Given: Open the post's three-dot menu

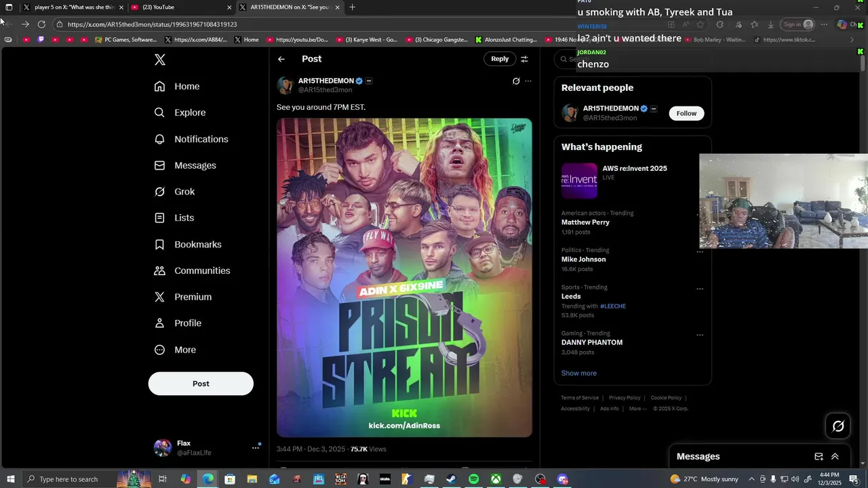Looking at the screenshot, I should point(528,81).
